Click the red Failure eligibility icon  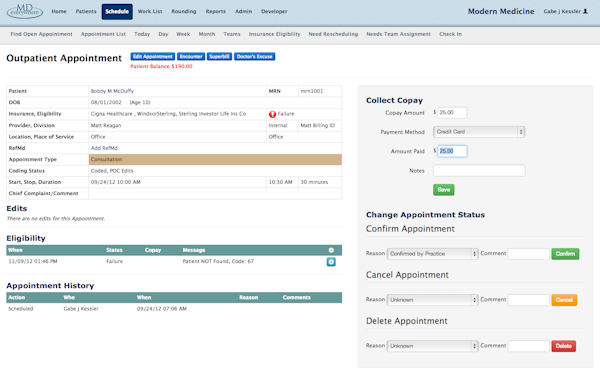272,114
